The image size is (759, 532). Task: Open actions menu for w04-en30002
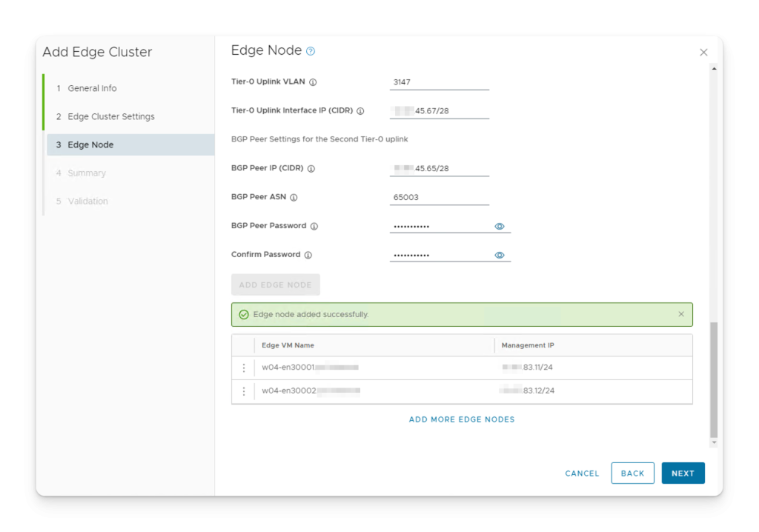[244, 391]
